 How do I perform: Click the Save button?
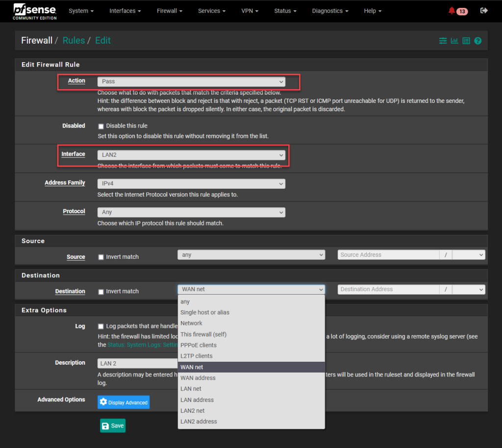point(113,425)
